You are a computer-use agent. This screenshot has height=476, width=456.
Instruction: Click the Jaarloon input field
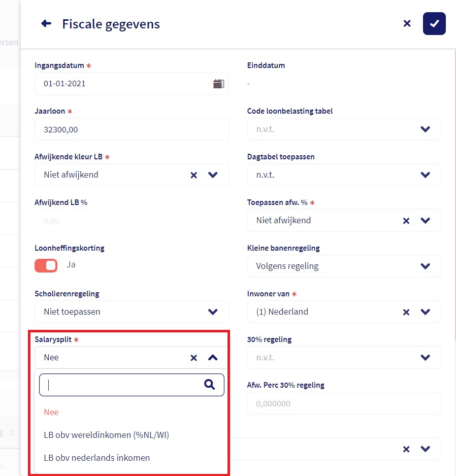(x=132, y=129)
